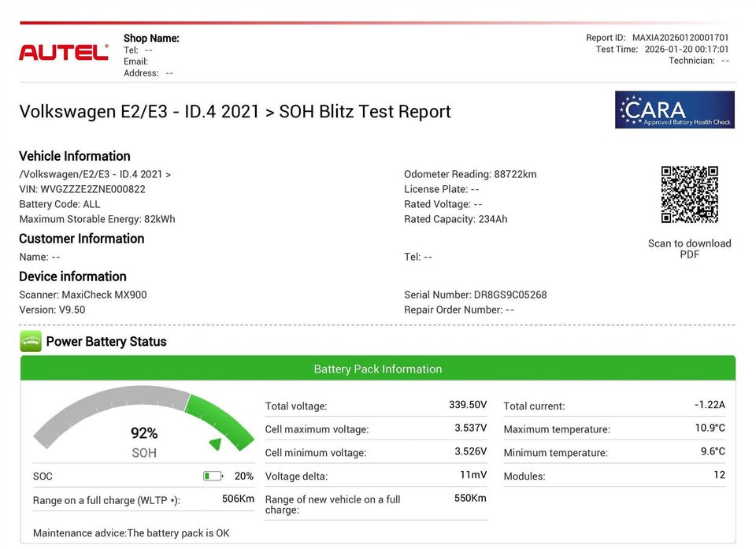Viewport: 756px width, 549px height.
Task: Click the CARA Approved Battery Health Check badge
Action: pyautogui.click(x=674, y=109)
